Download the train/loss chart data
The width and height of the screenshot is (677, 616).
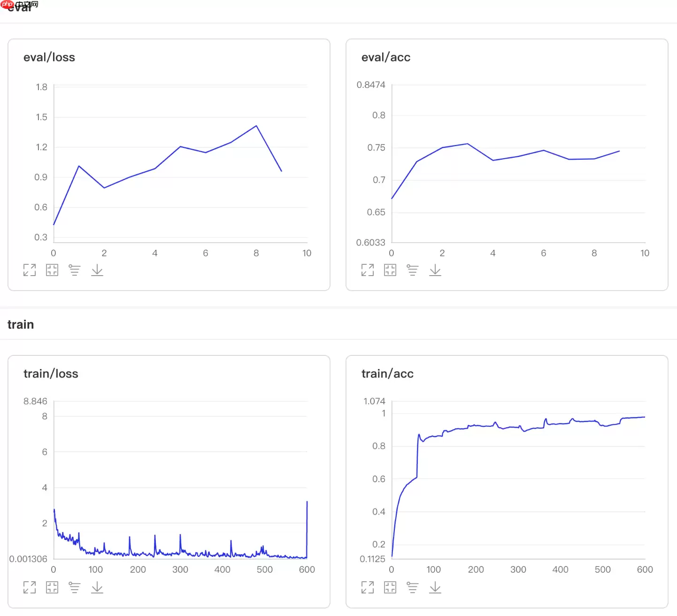pyautogui.click(x=97, y=587)
